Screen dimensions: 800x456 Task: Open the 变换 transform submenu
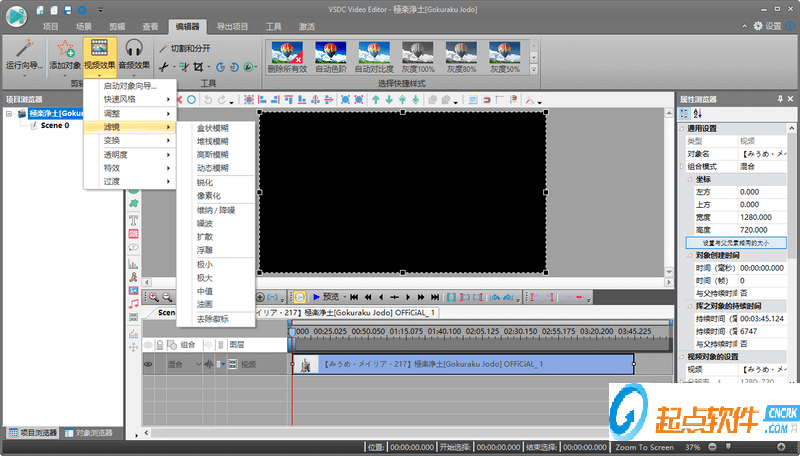click(x=131, y=140)
